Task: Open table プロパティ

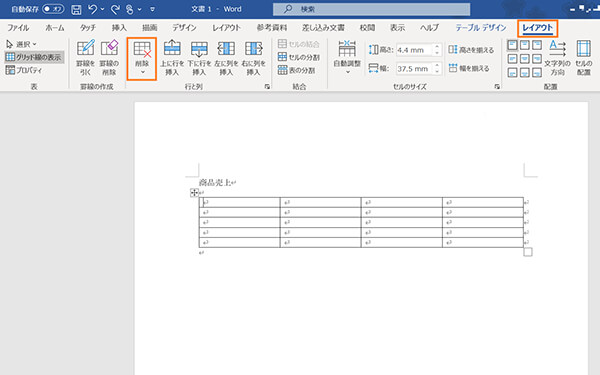Action: click(x=24, y=70)
